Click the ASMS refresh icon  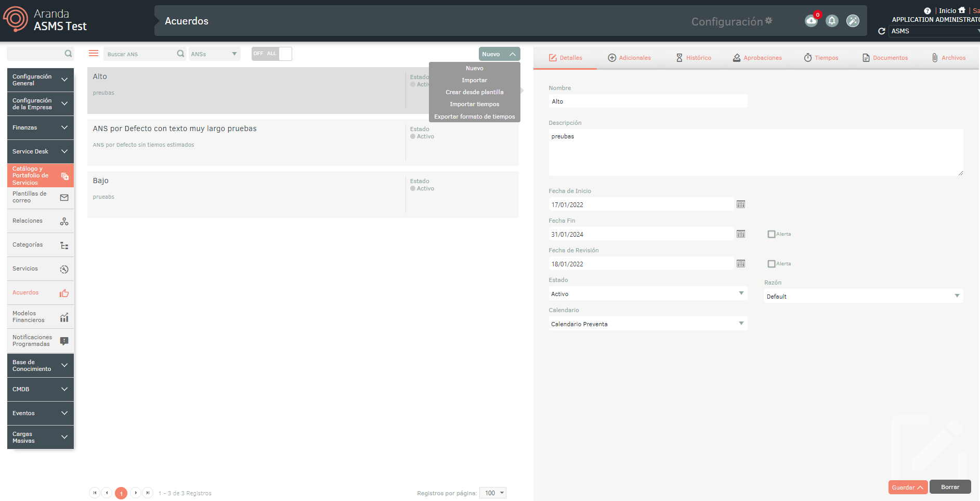pyautogui.click(x=881, y=31)
